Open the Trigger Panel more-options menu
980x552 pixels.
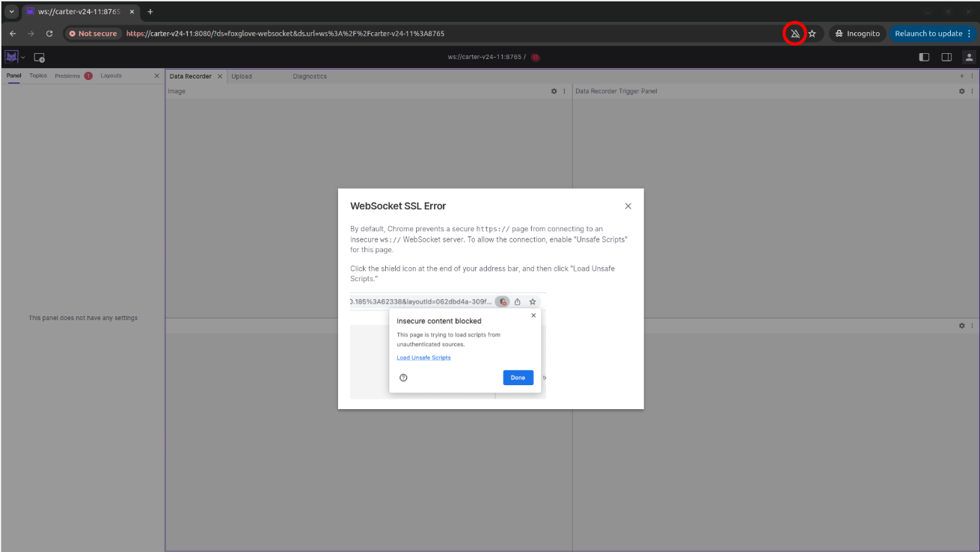(x=973, y=91)
